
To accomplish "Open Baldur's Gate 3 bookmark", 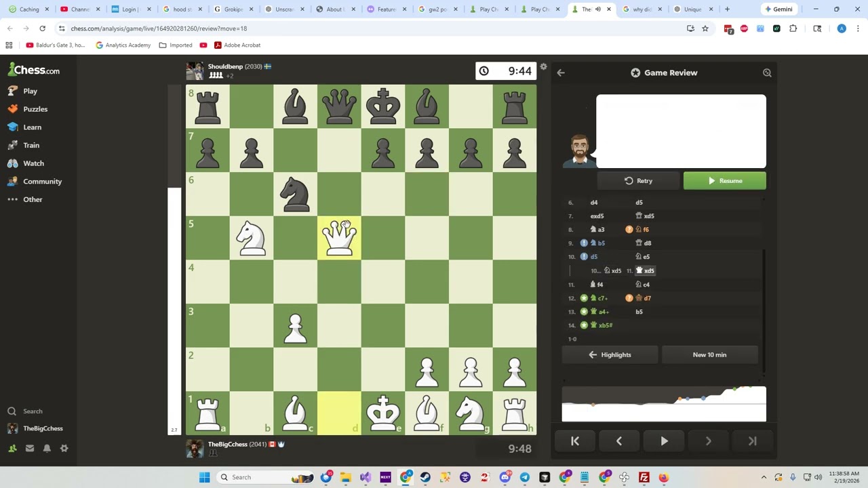I will point(56,45).
